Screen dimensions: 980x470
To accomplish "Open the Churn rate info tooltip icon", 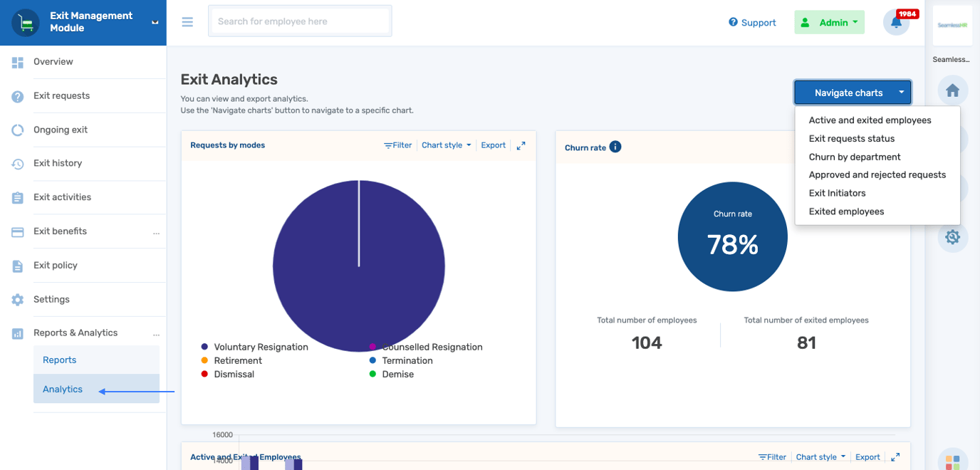I will point(614,147).
